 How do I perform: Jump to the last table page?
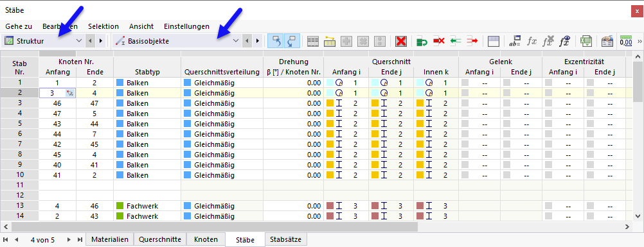point(80,239)
